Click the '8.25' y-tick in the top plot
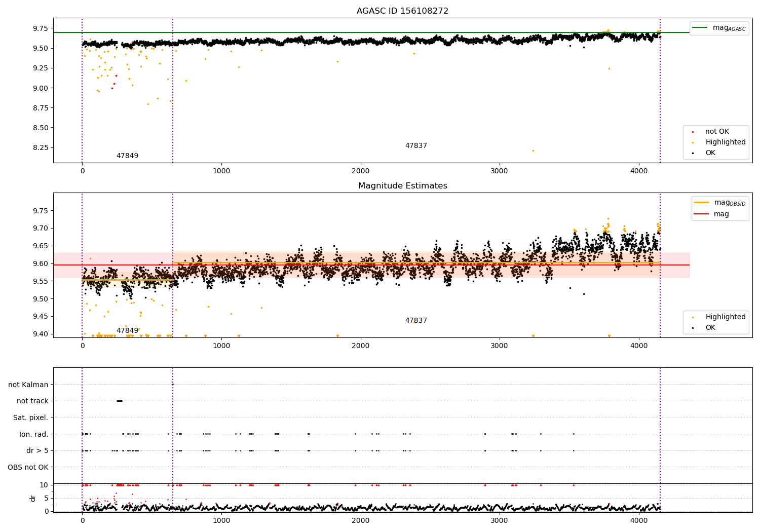The width and height of the screenshot is (760, 532). point(40,147)
